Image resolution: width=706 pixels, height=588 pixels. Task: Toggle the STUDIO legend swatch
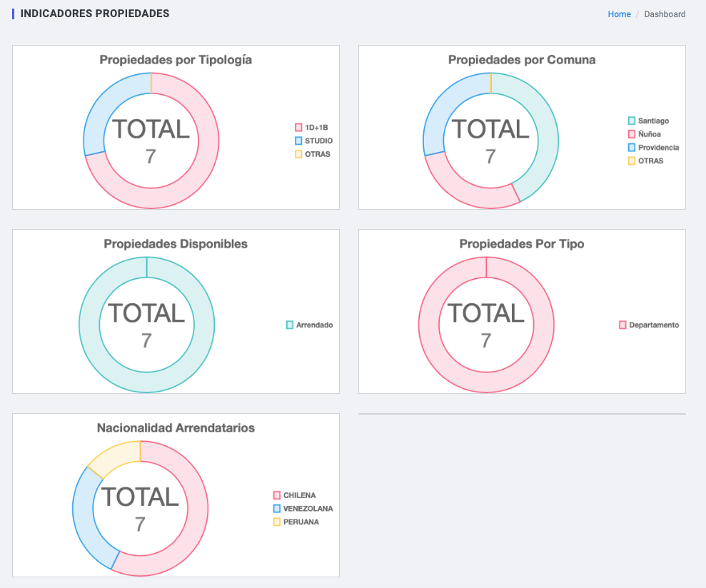(x=298, y=141)
